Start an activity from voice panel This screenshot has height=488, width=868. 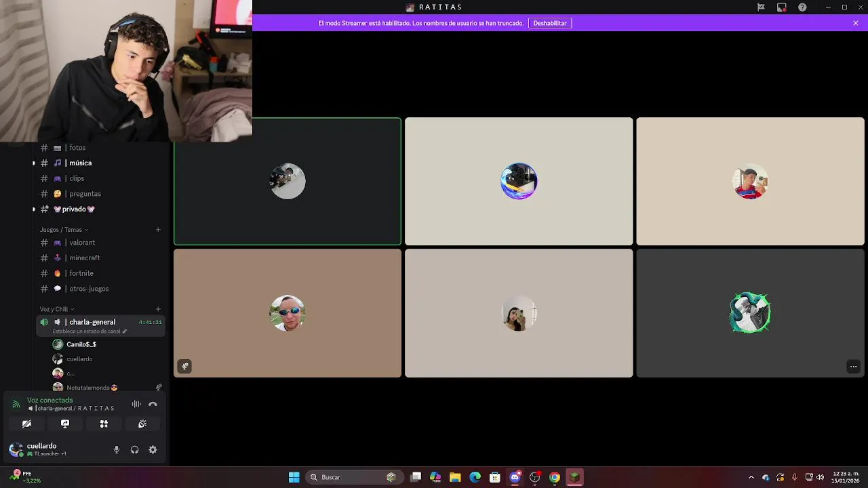(x=104, y=424)
